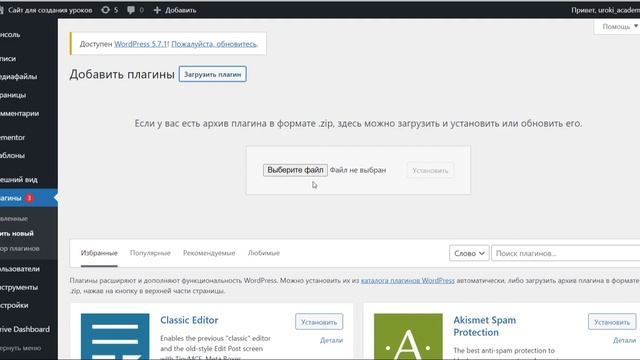The width and height of the screenshot is (640, 360).
Task: Click 'Свернуть меню' to collapse sidebar
Action: 29,348
